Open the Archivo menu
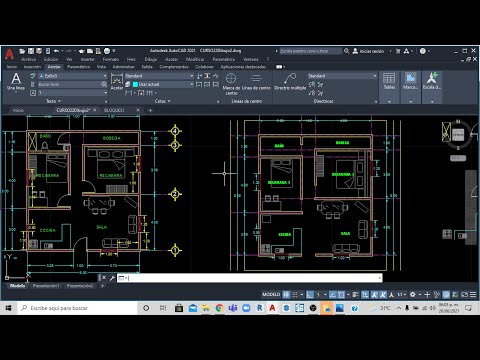The image size is (480, 360). click(x=28, y=59)
